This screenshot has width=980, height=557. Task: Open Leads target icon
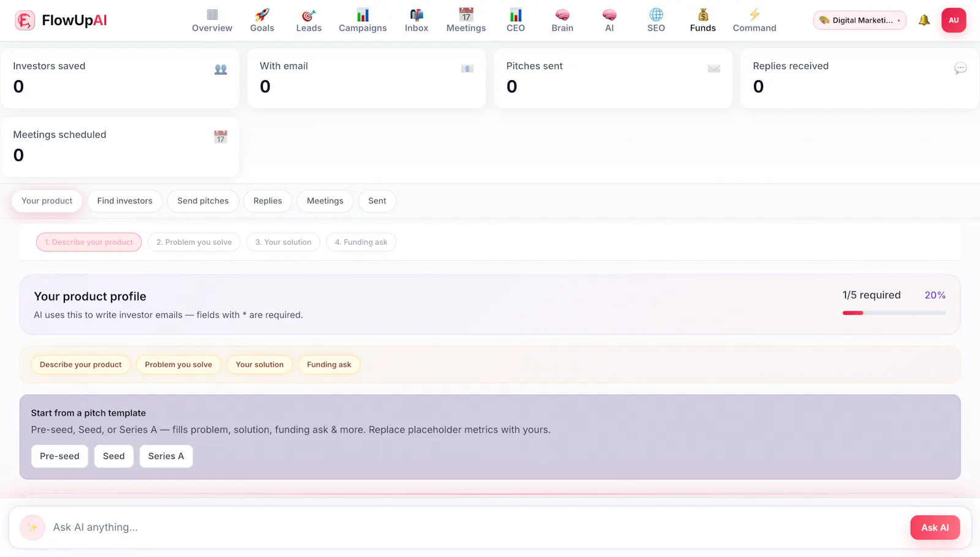[x=309, y=15]
